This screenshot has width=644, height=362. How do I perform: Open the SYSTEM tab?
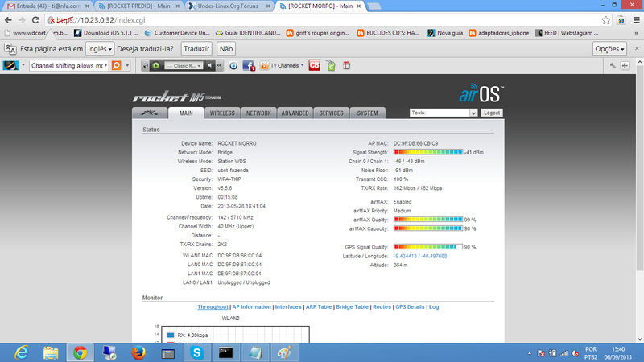point(368,113)
